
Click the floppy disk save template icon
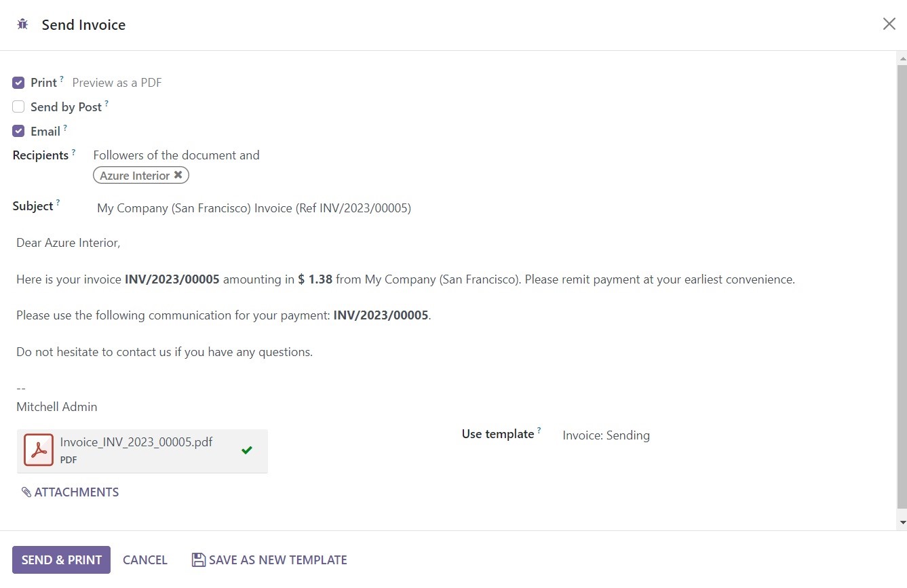point(199,560)
